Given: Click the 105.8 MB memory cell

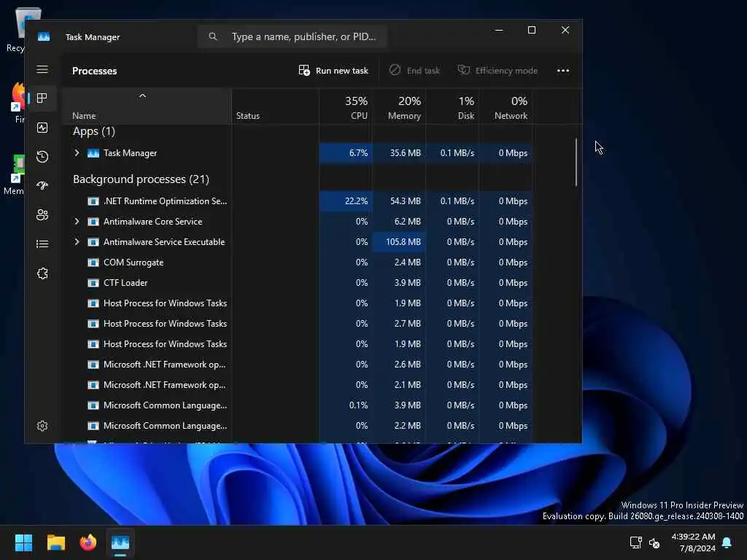Looking at the screenshot, I should pyautogui.click(x=399, y=242).
